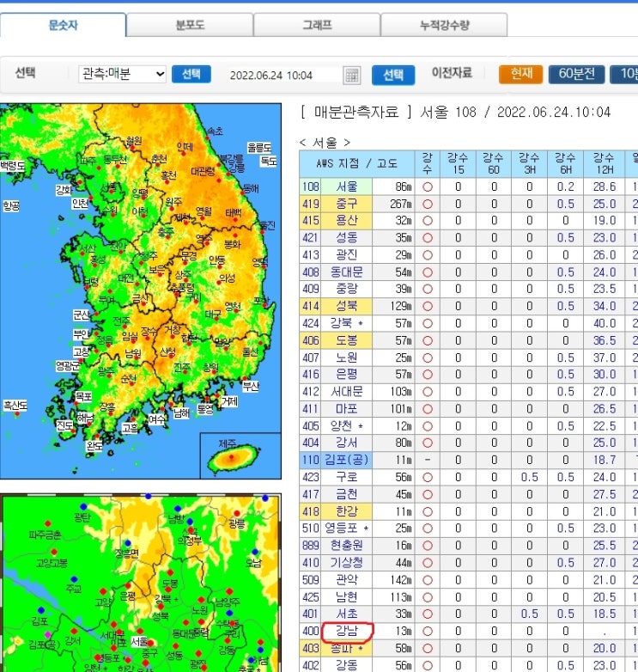Open the calendar date picker icon
The height and width of the screenshot is (672, 638).
pyautogui.click(x=351, y=76)
